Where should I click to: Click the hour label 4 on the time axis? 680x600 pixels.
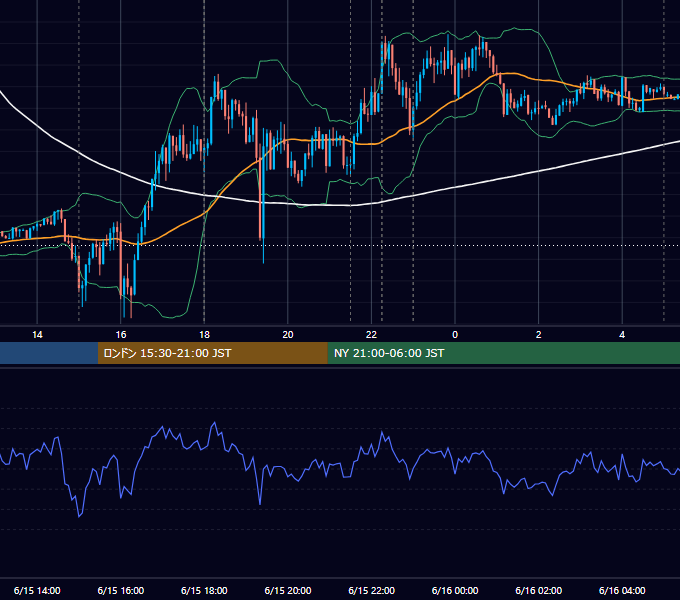(x=622, y=335)
